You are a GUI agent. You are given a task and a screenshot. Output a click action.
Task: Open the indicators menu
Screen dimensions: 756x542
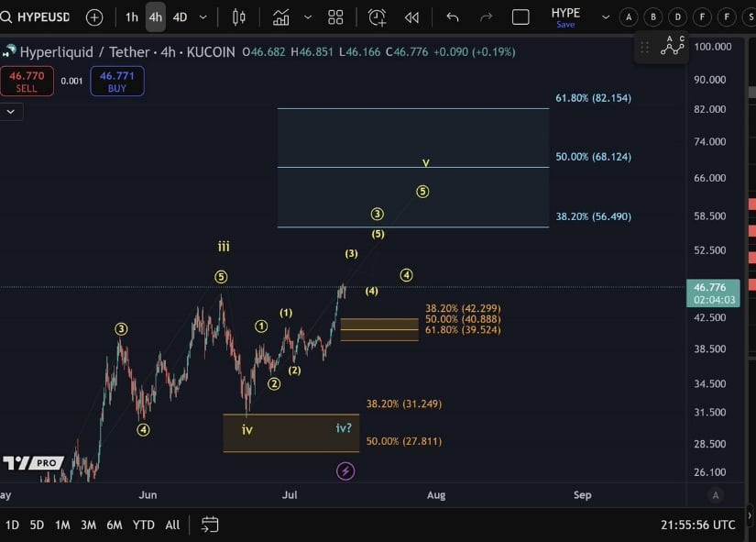point(280,17)
